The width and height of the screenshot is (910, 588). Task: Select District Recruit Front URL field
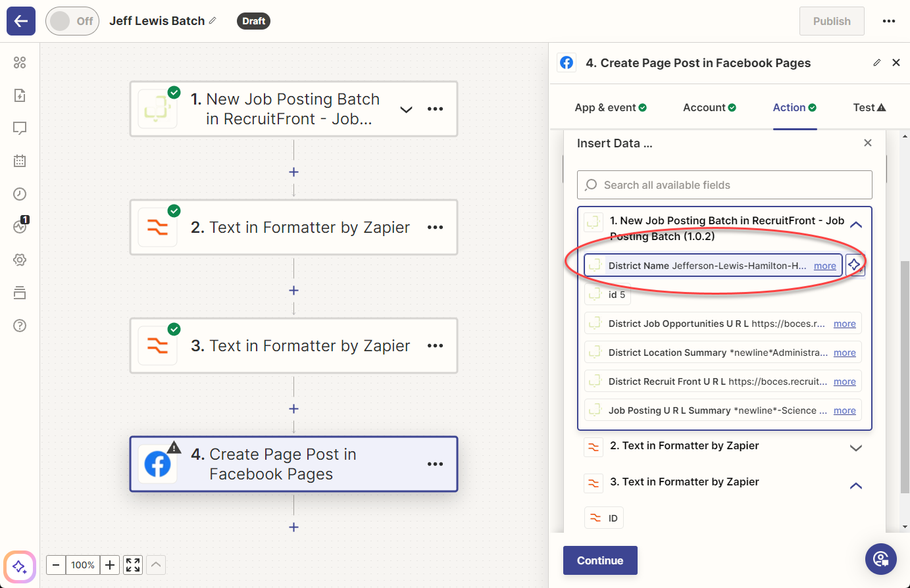pyautogui.click(x=723, y=381)
